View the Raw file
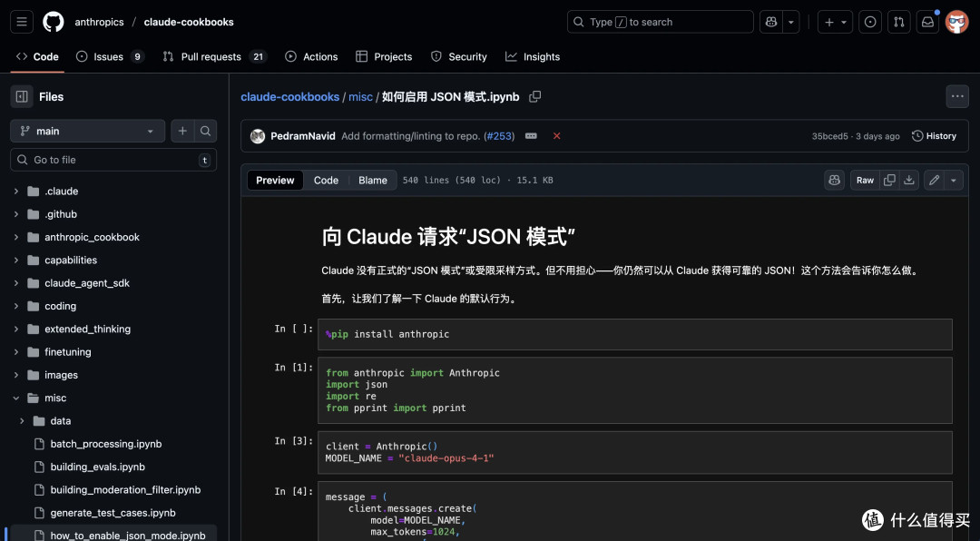980x541 pixels. pos(865,180)
